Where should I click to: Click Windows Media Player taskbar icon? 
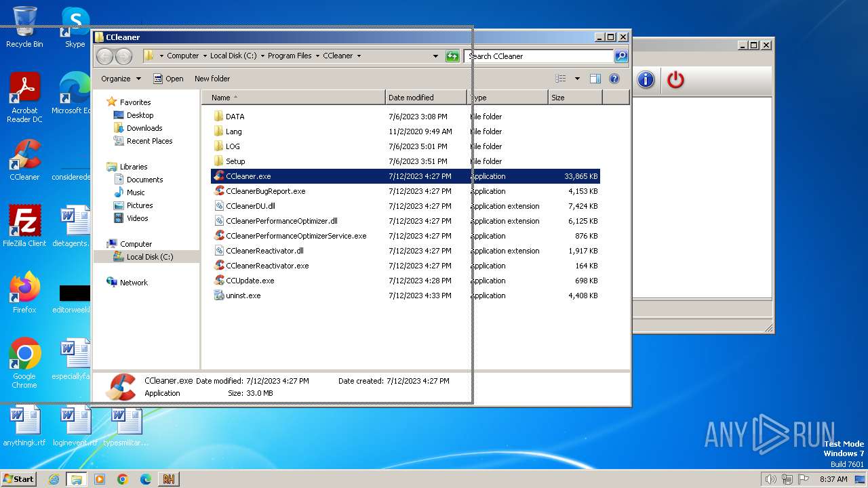100,479
